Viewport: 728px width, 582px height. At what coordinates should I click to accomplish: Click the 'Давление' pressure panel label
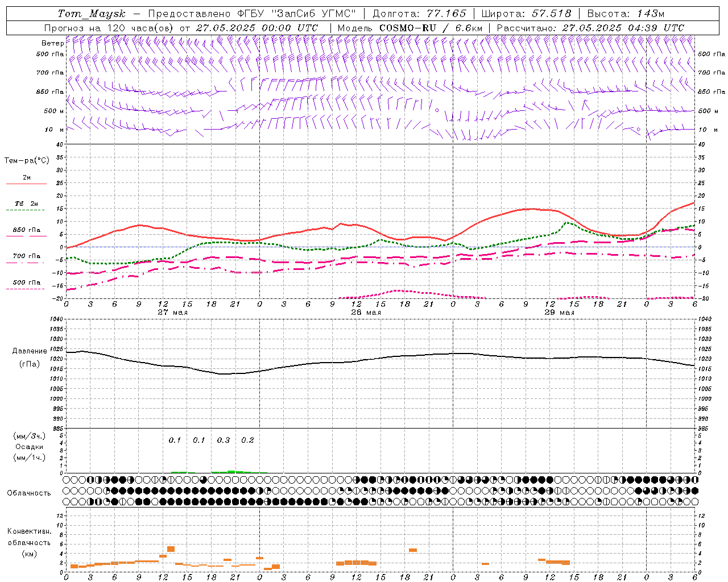[x=30, y=351]
